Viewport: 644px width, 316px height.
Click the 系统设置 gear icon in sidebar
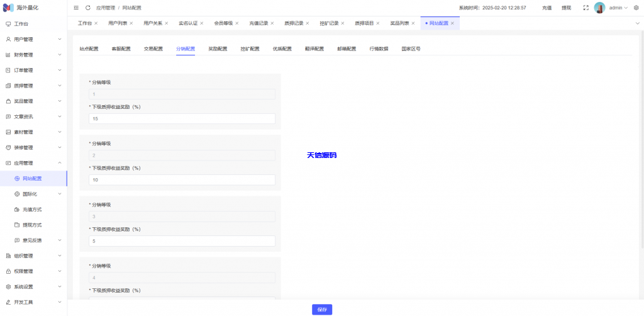(x=8, y=287)
